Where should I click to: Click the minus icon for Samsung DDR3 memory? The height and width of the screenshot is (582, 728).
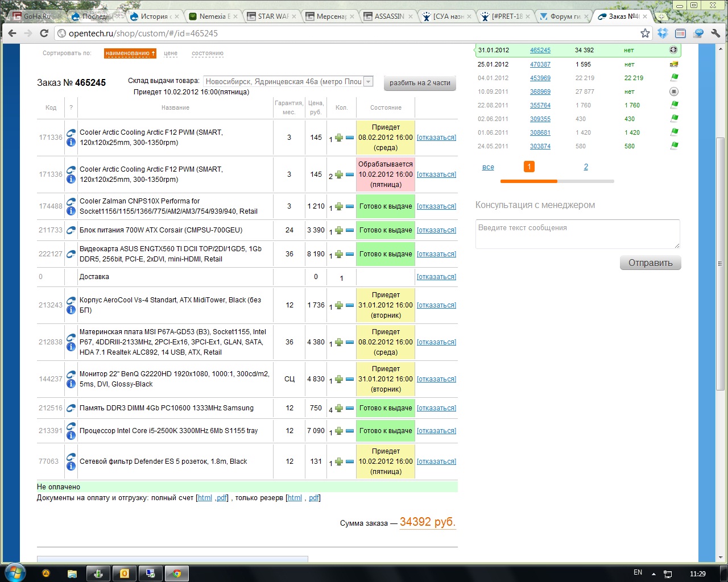pos(350,409)
